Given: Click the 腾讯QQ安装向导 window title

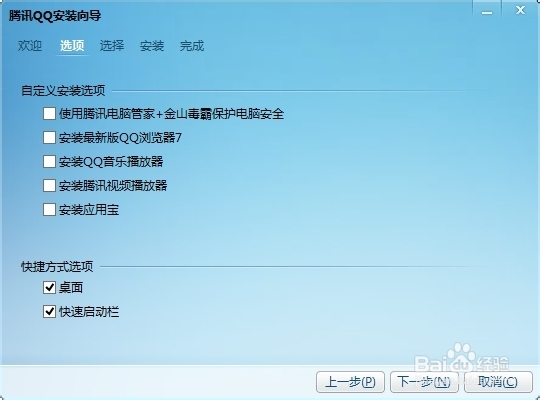Looking at the screenshot, I should 55,16.
